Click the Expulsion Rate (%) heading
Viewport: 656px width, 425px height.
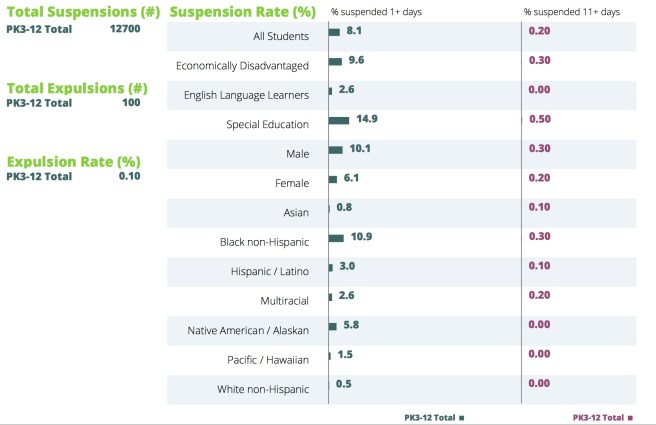73,161
